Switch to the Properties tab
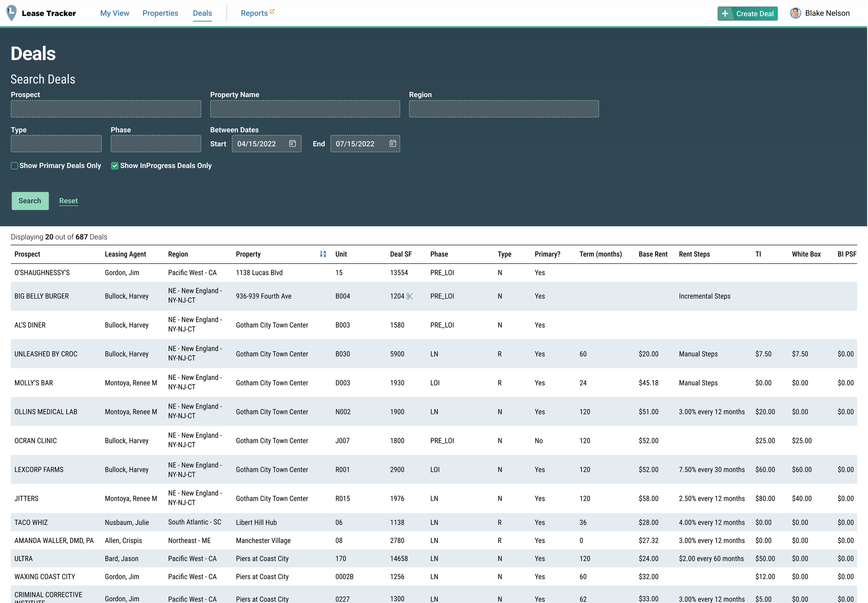 [160, 13]
